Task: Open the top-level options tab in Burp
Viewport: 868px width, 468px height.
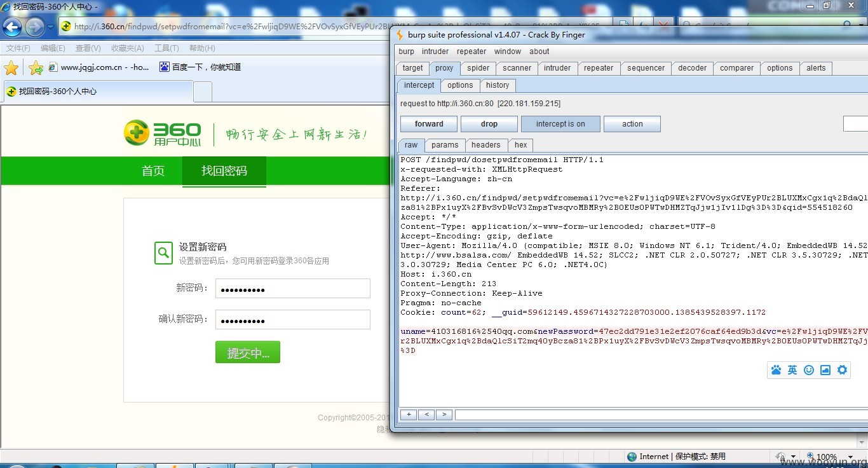Action: pyautogui.click(x=780, y=68)
